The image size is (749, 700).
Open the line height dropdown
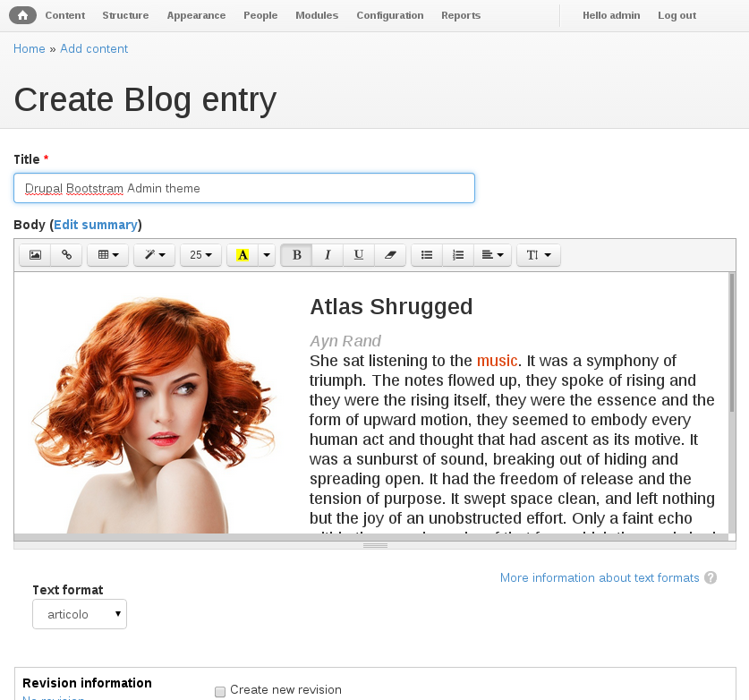point(539,255)
